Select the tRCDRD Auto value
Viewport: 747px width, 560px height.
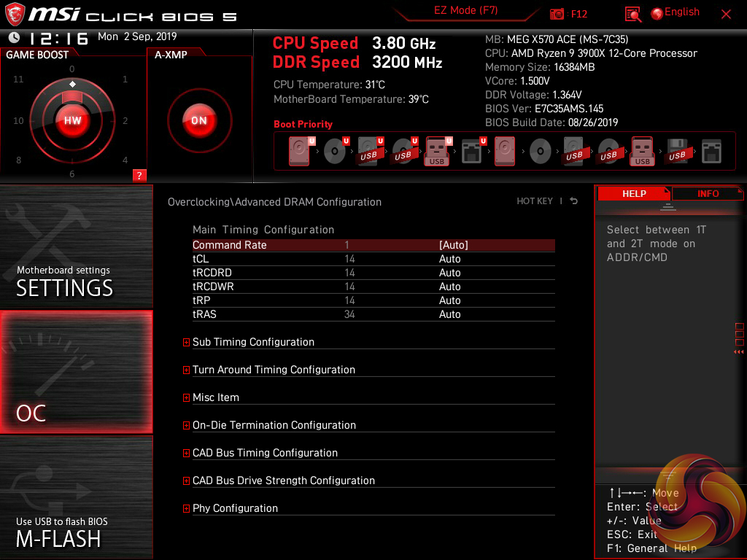(x=449, y=273)
